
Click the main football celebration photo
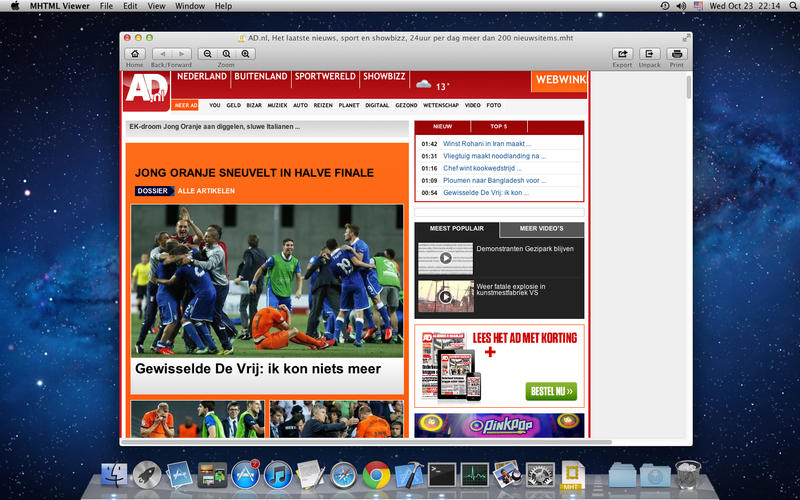[267, 281]
